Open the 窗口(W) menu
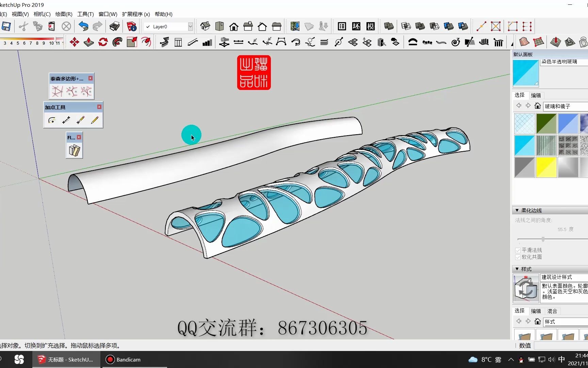Screen dimensions: 588x368 108,14
